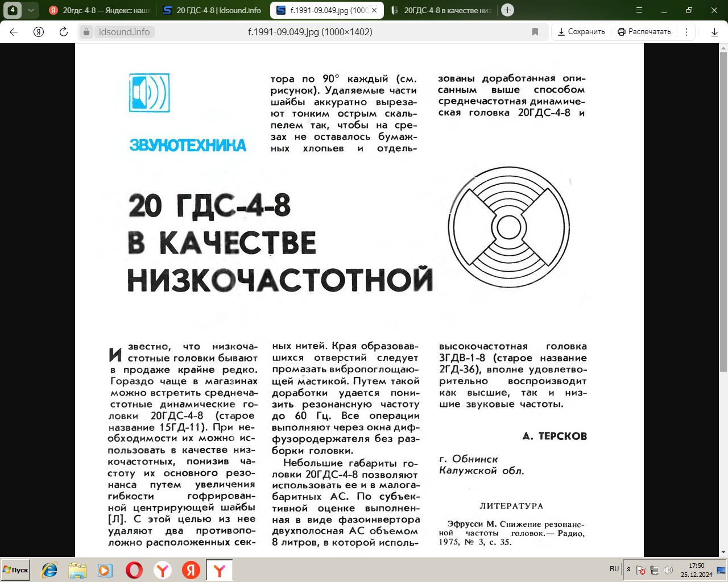Close the f.1991-09.049.jpg tab

pyautogui.click(x=375, y=10)
